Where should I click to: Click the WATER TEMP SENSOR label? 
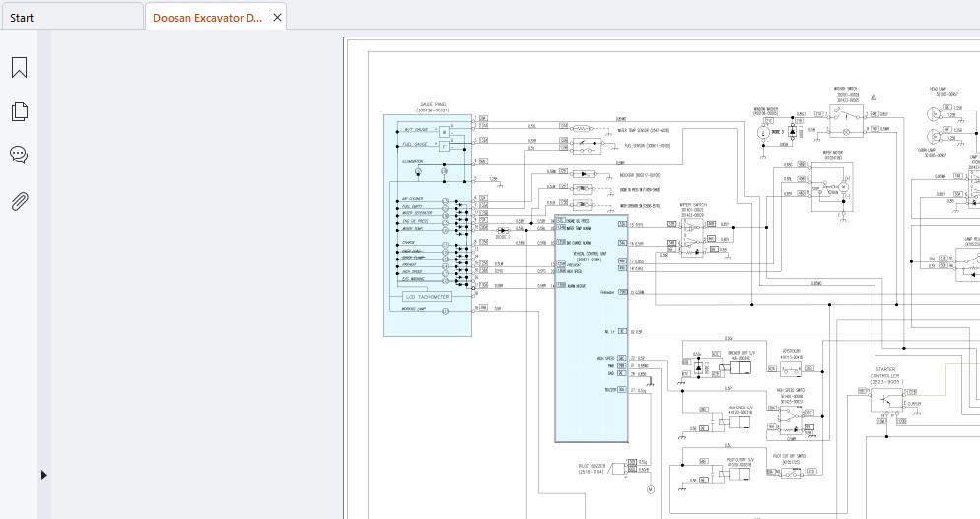(643, 130)
